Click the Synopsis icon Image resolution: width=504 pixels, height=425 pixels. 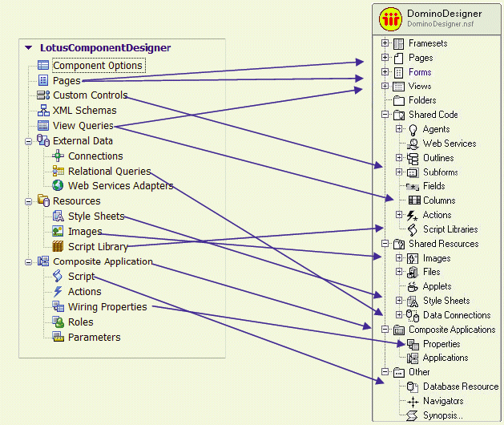(x=412, y=415)
